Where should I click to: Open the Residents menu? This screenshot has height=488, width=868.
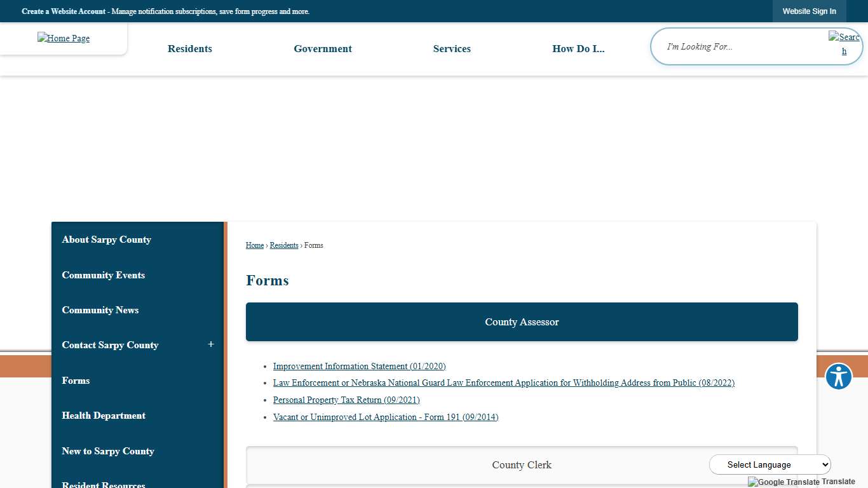tap(189, 49)
